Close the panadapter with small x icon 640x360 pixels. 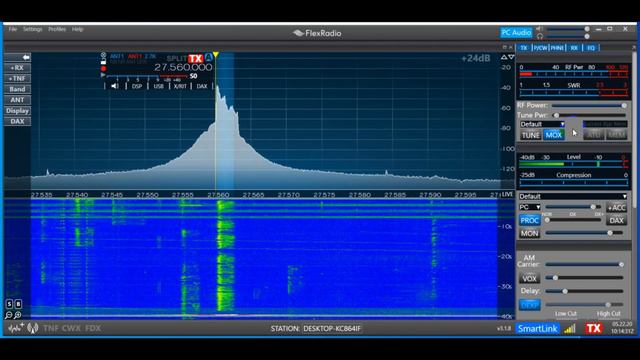(511, 47)
